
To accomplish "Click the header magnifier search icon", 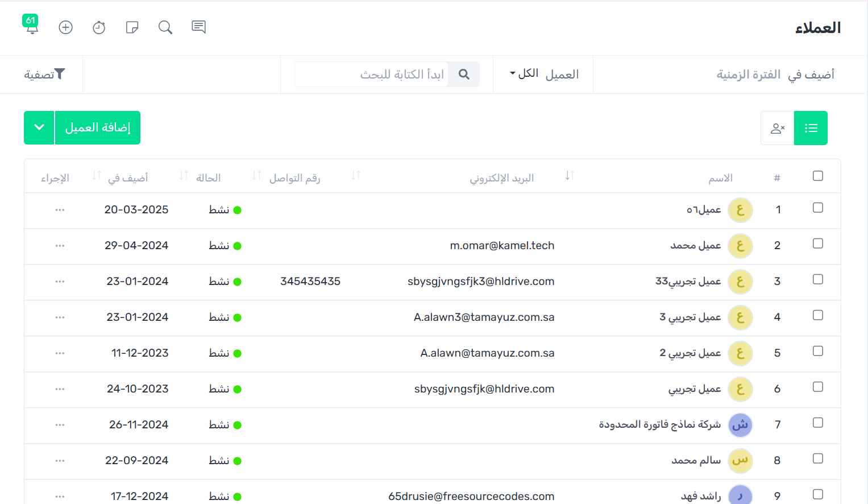I will coord(165,27).
